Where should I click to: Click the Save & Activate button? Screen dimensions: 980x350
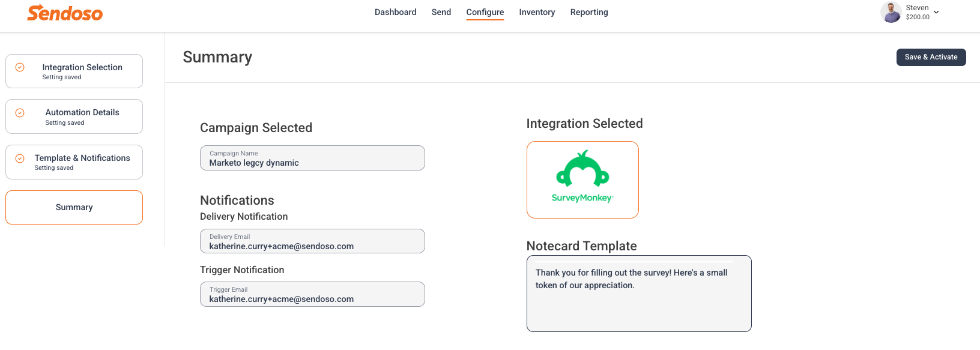click(x=931, y=57)
